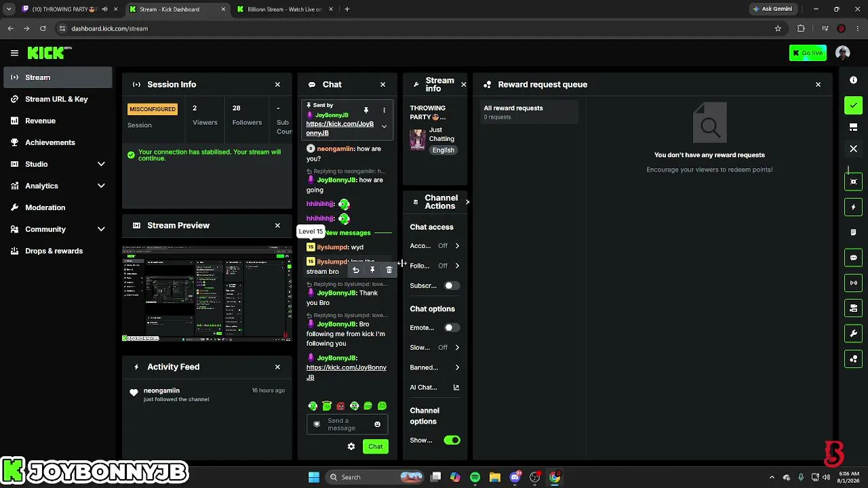
Task: Open the emoji picker in message box
Action: (378, 424)
